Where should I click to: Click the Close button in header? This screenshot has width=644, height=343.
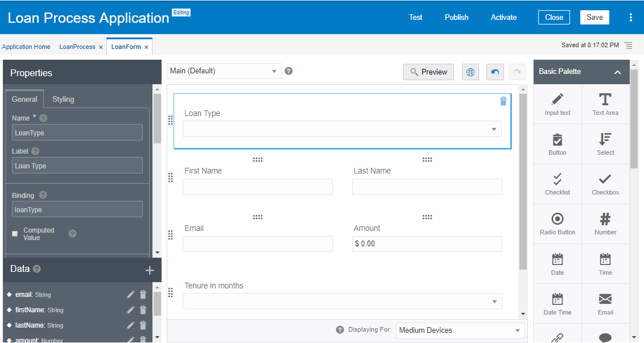554,17
